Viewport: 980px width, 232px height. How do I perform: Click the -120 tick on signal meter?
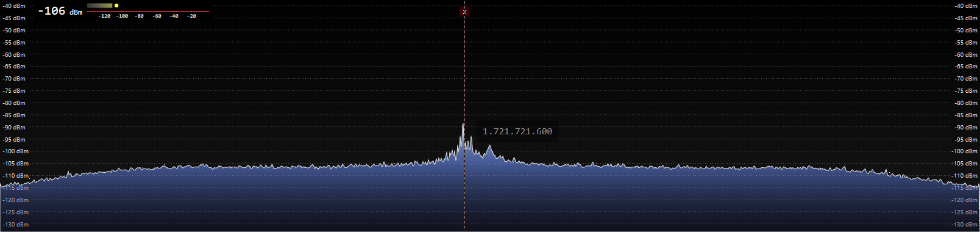pos(105,16)
